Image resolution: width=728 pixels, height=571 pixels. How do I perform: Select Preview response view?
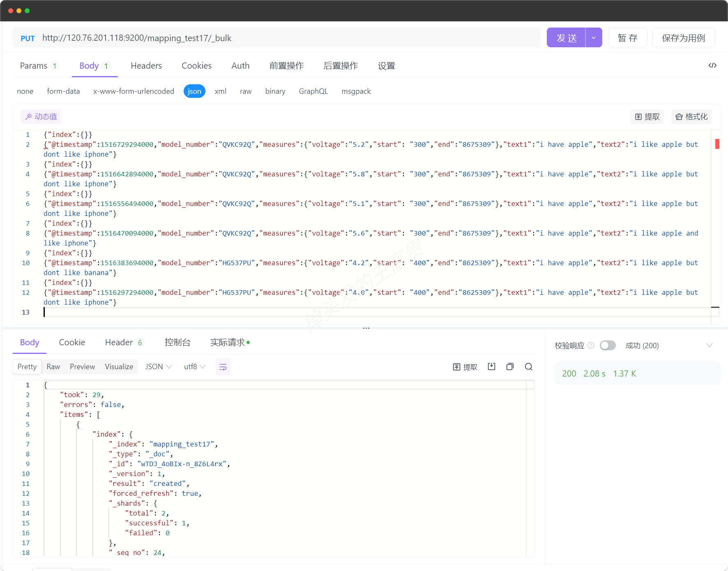(82, 367)
